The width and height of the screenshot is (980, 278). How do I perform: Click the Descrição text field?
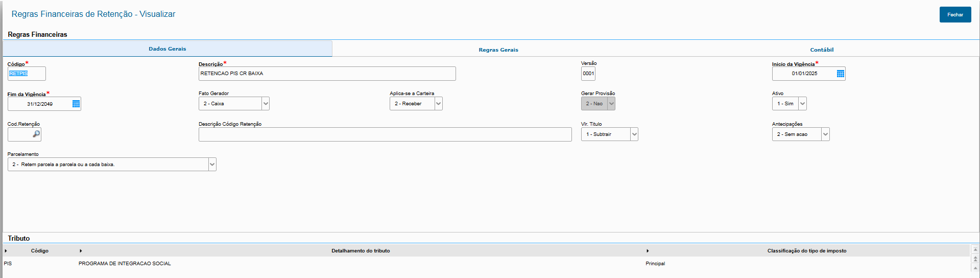327,74
